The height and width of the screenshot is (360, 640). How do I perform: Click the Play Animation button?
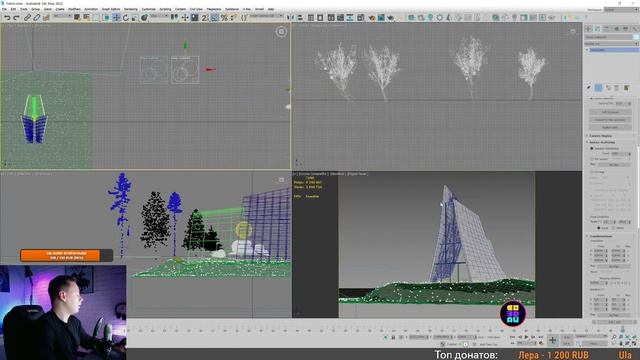click(526, 337)
